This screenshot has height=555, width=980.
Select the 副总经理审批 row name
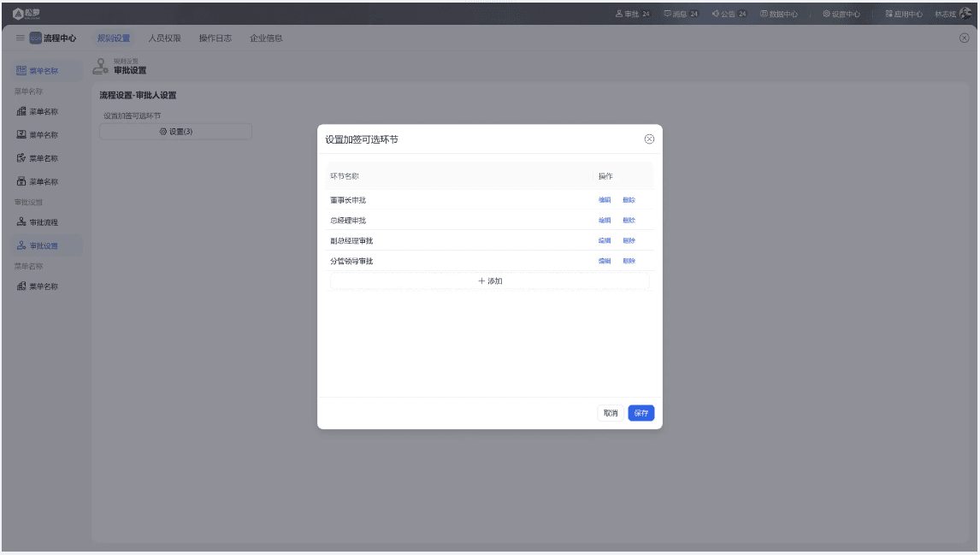351,240
